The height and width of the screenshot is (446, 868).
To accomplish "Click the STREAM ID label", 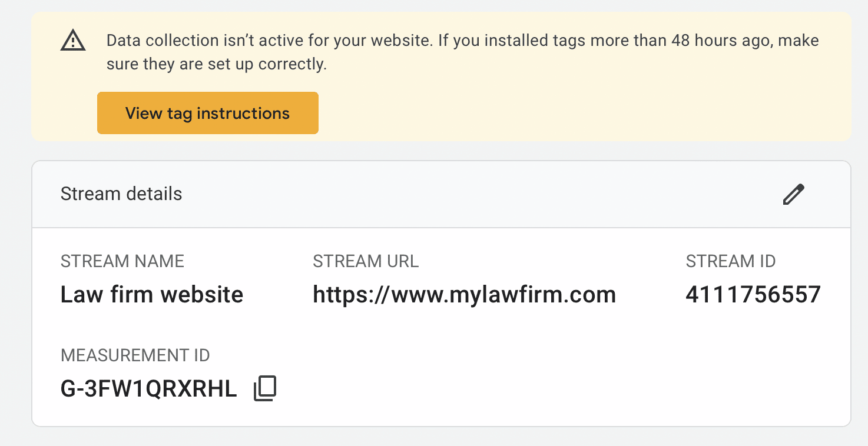I will (x=731, y=261).
